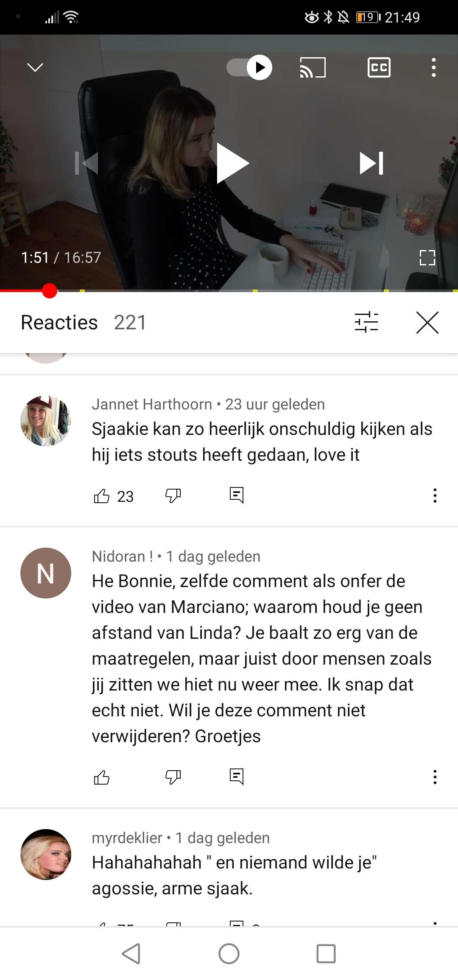Reply to Jannet Harthoorn's comment
This screenshot has width=458, height=980.
237,495
